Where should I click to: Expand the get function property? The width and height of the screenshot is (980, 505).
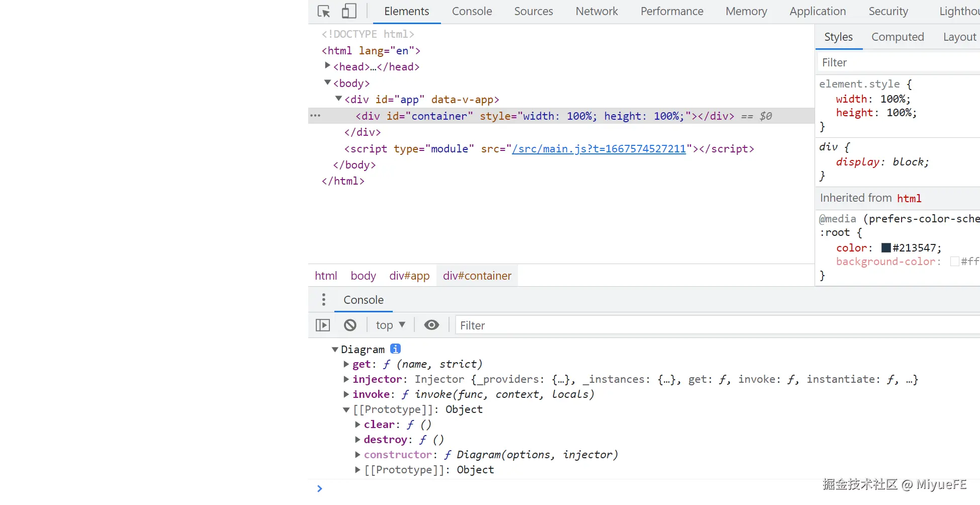(x=346, y=364)
